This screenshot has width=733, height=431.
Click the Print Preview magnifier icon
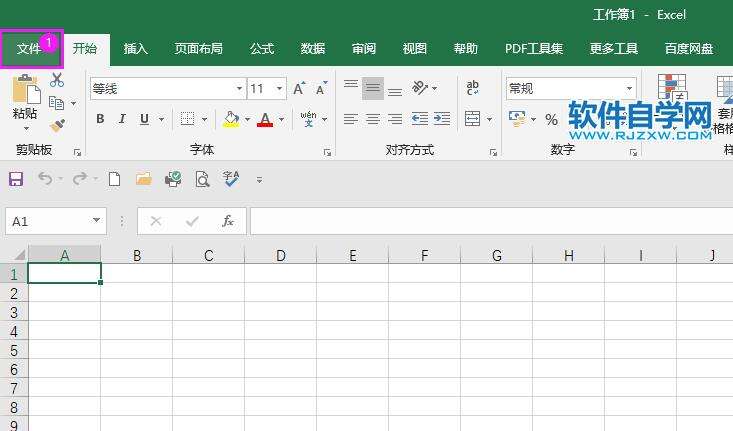tap(202, 179)
